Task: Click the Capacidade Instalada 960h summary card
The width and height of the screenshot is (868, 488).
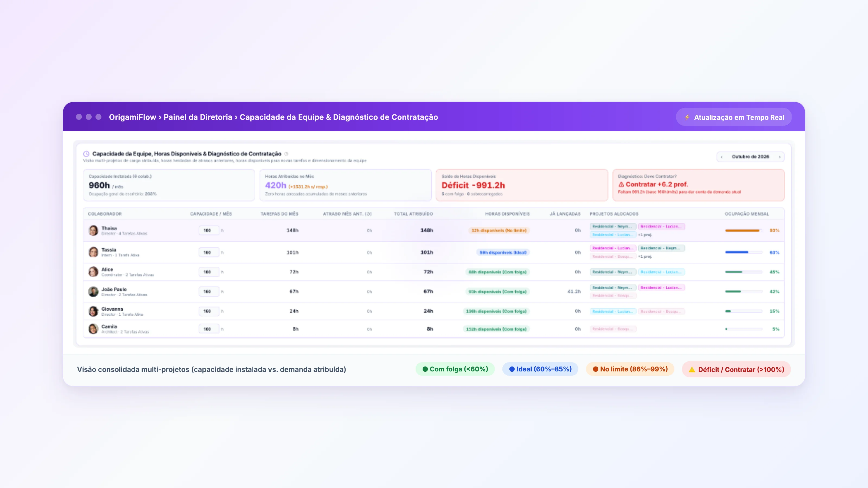Action: tap(169, 185)
